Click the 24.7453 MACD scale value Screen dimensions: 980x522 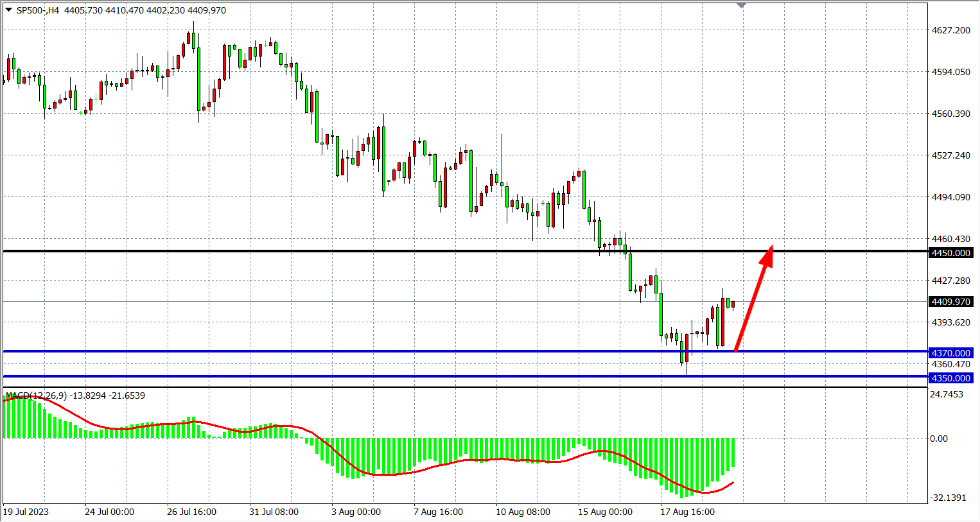(x=947, y=394)
